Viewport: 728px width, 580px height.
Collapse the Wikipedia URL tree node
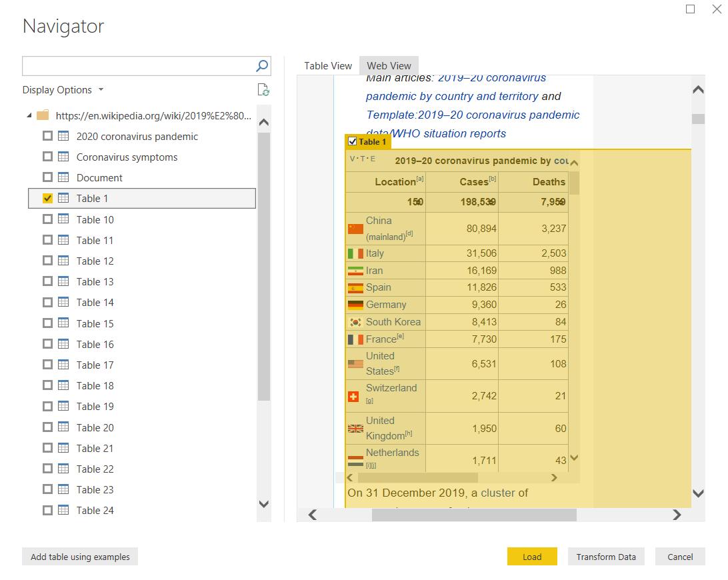(29, 115)
